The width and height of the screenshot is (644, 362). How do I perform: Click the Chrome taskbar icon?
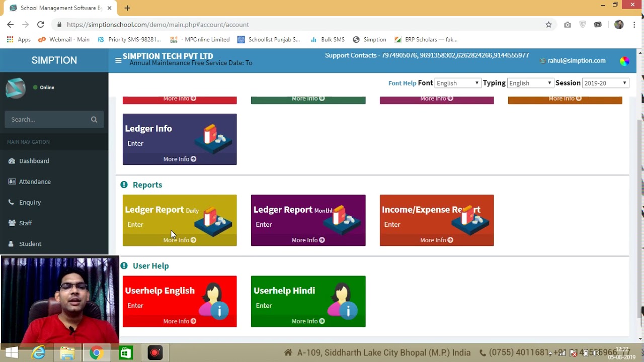[x=96, y=353]
